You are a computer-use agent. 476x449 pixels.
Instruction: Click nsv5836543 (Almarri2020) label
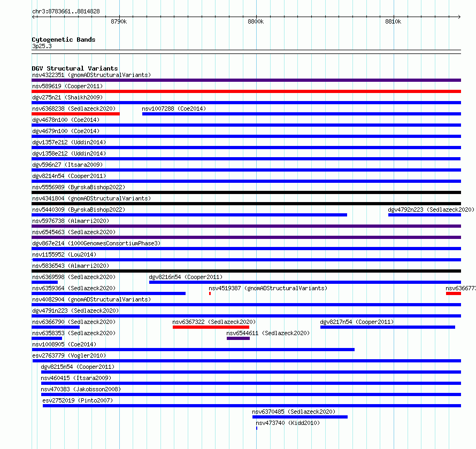[x=71, y=266]
